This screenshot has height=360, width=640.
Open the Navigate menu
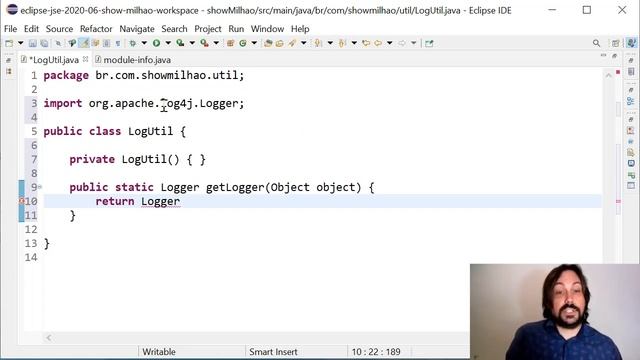(x=137, y=29)
